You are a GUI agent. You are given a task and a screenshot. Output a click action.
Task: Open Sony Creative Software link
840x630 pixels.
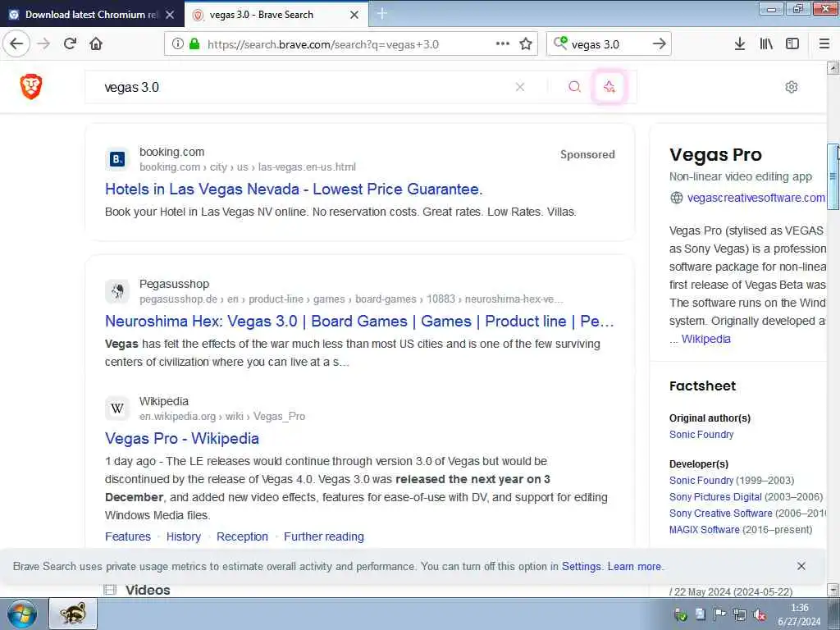coord(720,514)
